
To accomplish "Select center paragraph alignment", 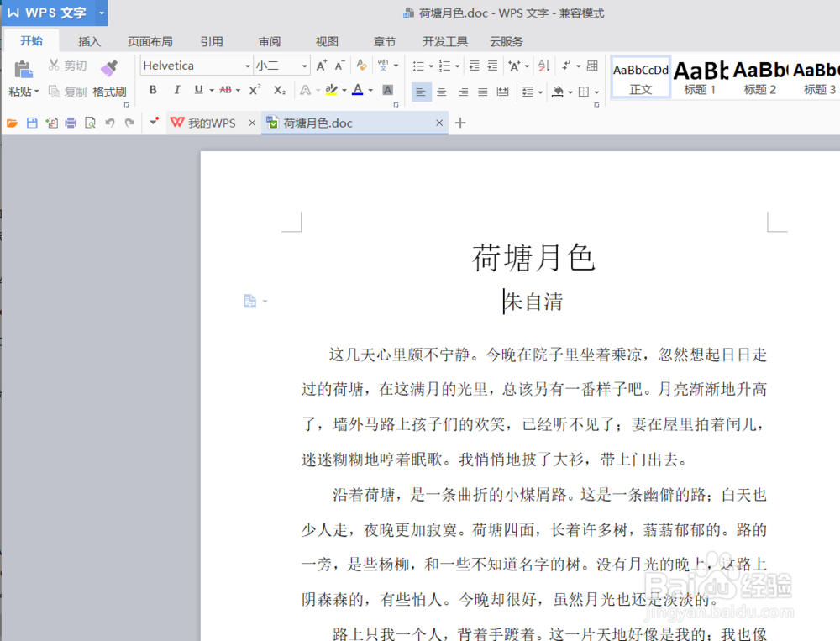I will (442, 92).
